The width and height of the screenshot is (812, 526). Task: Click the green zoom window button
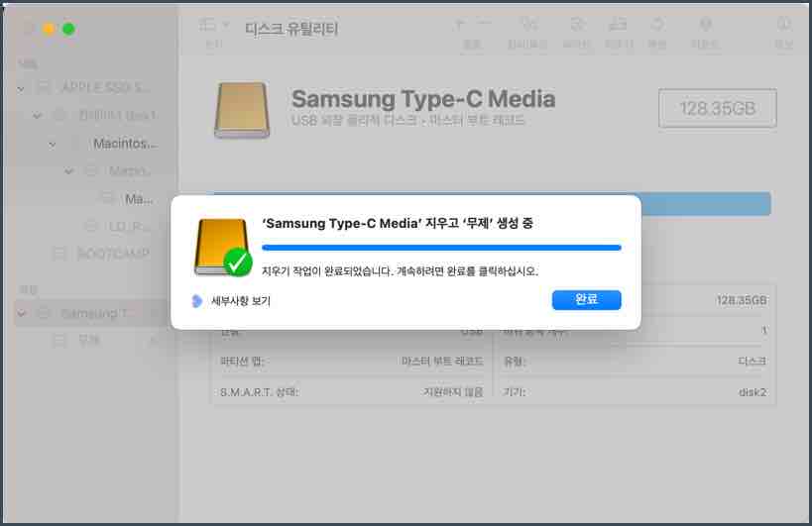pos(68,29)
